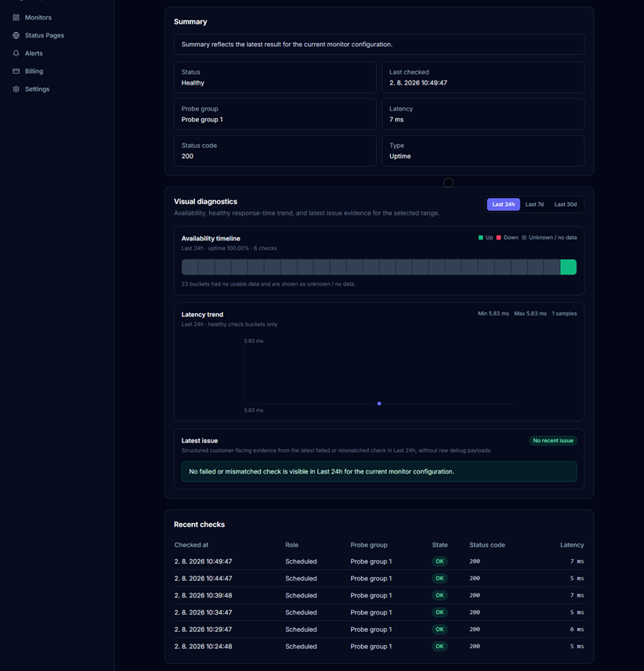Click the Settings gear icon
Image resolution: width=644 pixels, height=671 pixels.
16,89
